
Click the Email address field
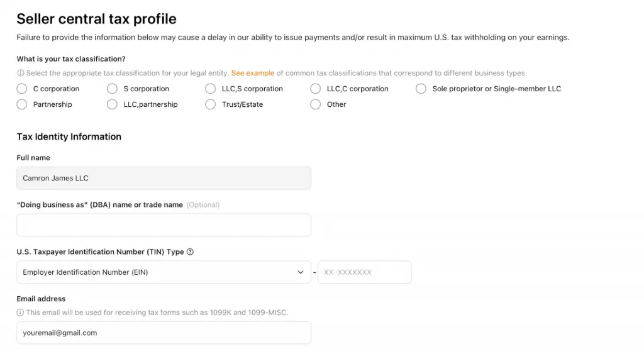coord(164,333)
